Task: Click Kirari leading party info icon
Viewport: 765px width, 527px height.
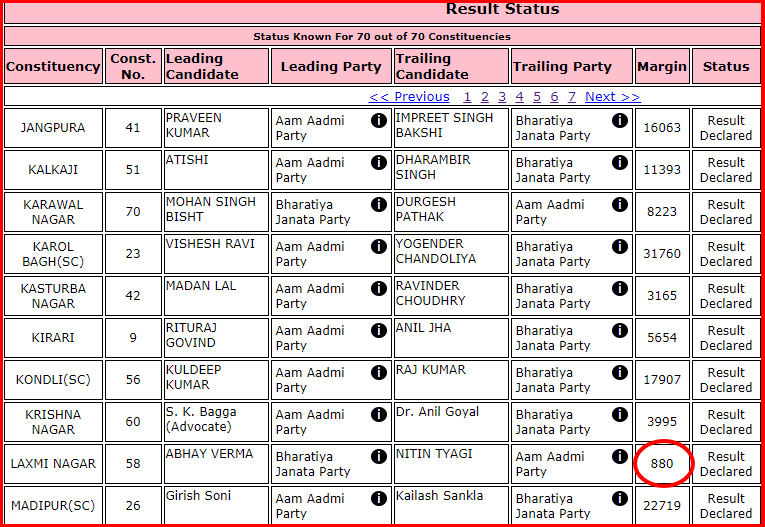Action: (379, 330)
